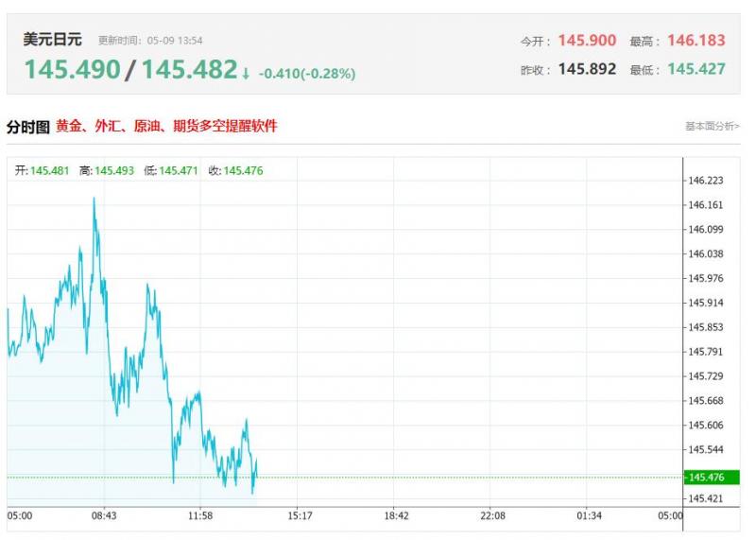756x540 pixels.
Task: Click the y-axis label 145.668
Action: 705,401
